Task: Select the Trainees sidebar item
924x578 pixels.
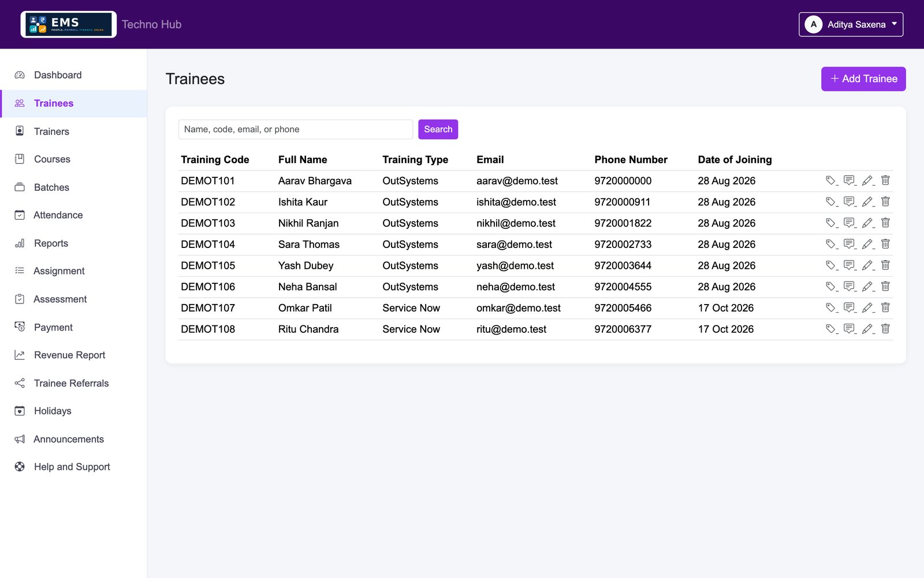Action: (x=73, y=103)
